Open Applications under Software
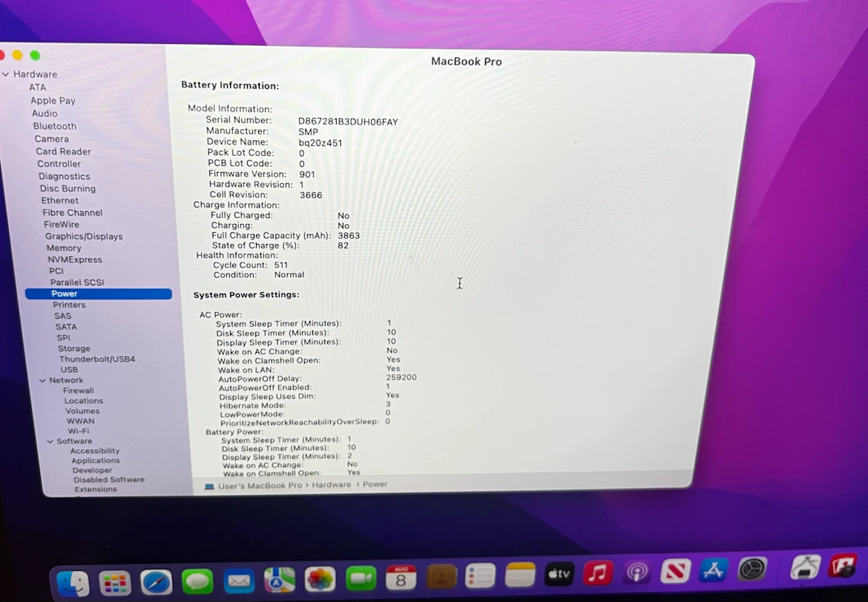 tap(95, 460)
